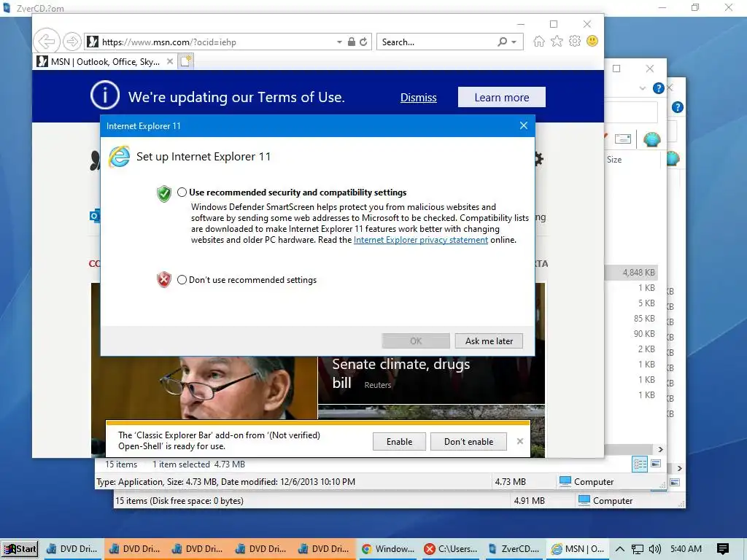Click the help question mark in Explorer window

pyautogui.click(x=659, y=88)
